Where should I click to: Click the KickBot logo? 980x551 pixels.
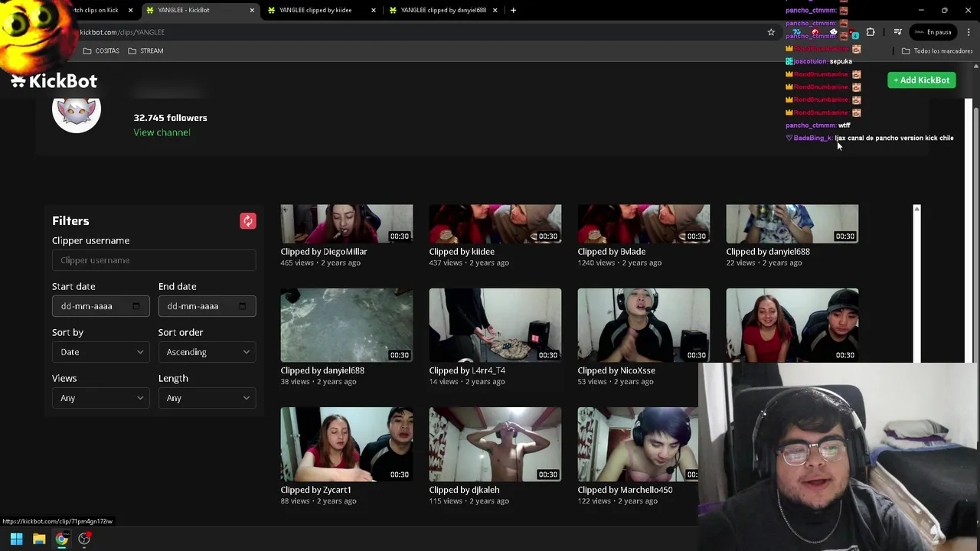click(x=54, y=80)
